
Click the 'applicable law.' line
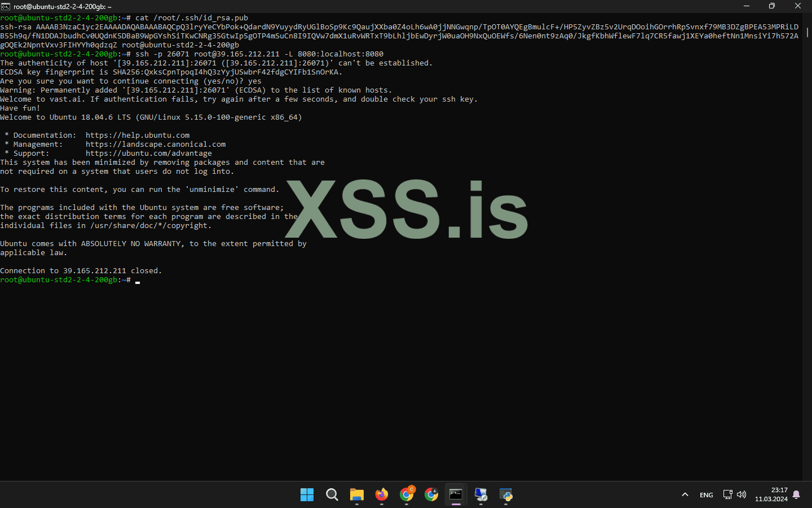[x=34, y=252]
